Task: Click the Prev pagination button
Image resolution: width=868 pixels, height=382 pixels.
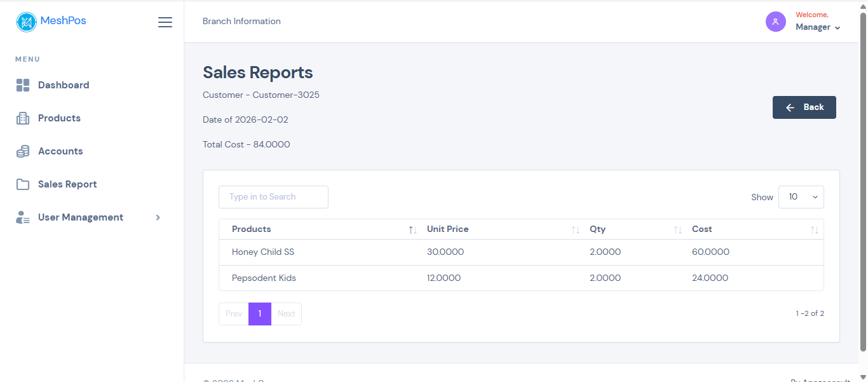Action: [234, 314]
